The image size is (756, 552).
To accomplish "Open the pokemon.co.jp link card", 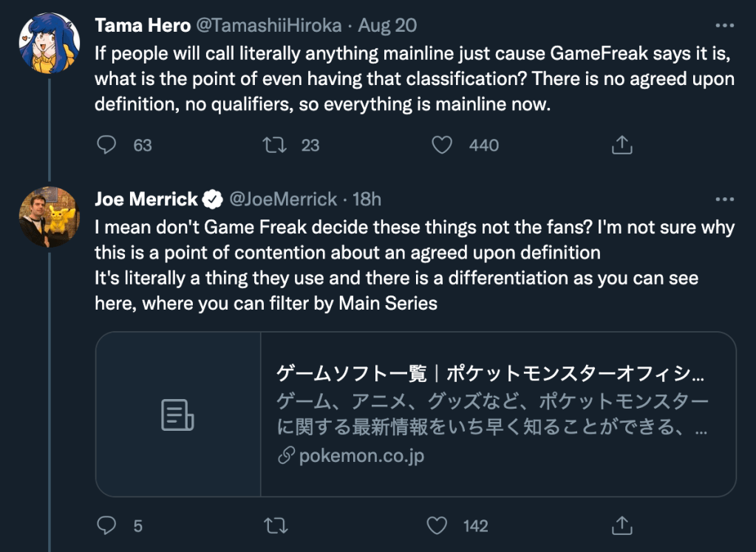I will 491,414.
